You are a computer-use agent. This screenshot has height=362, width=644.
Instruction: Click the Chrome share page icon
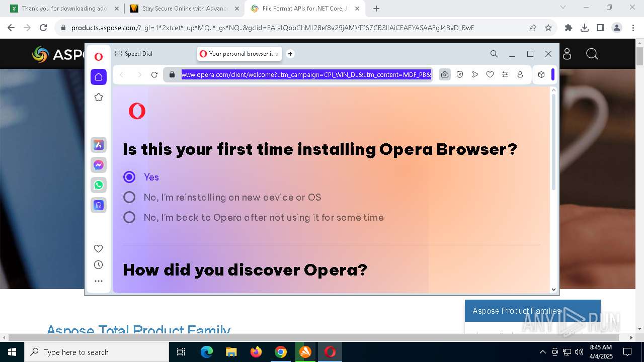532,28
